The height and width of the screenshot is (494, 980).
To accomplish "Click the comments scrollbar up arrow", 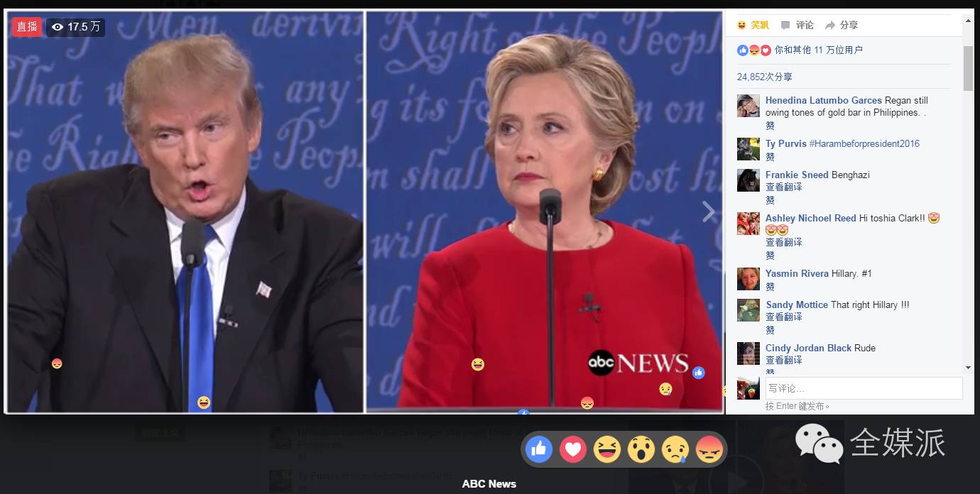I will (x=968, y=19).
